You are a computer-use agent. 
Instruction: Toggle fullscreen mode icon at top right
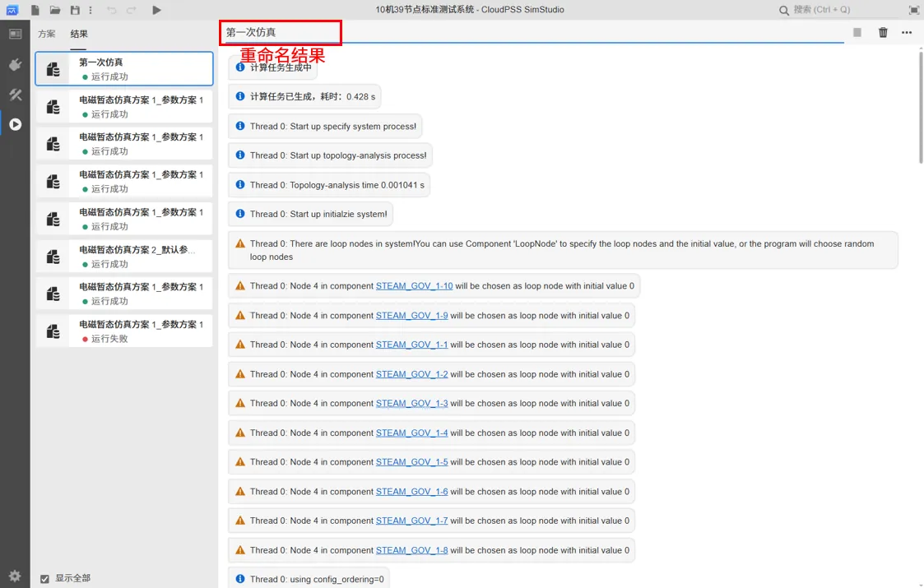[x=914, y=10]
